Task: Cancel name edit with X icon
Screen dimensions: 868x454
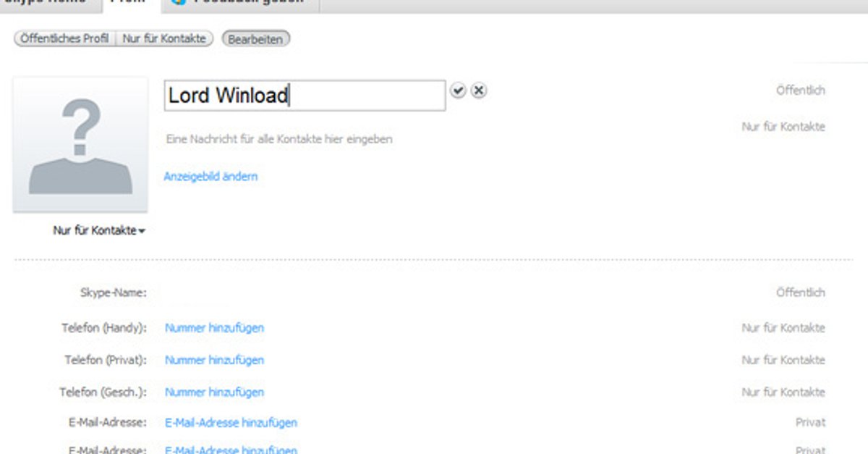Action: [x=478, y=91]
